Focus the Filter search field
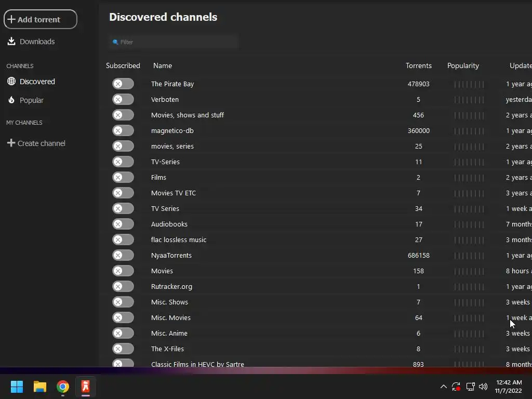Image resolution: width=532 pixels, height=399 pixels. point(174,42)
